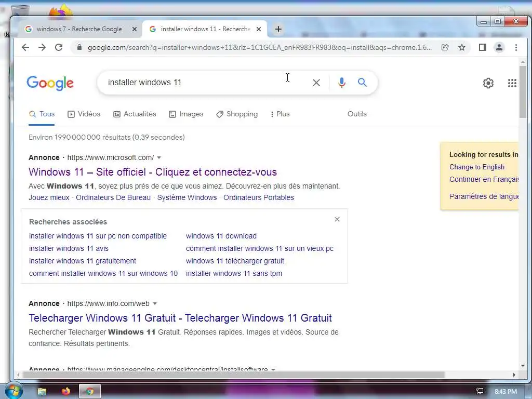The image size is (532, 399).
Task: Search 'installer windows 11 sur pc non compatible'
Action: 98,236
